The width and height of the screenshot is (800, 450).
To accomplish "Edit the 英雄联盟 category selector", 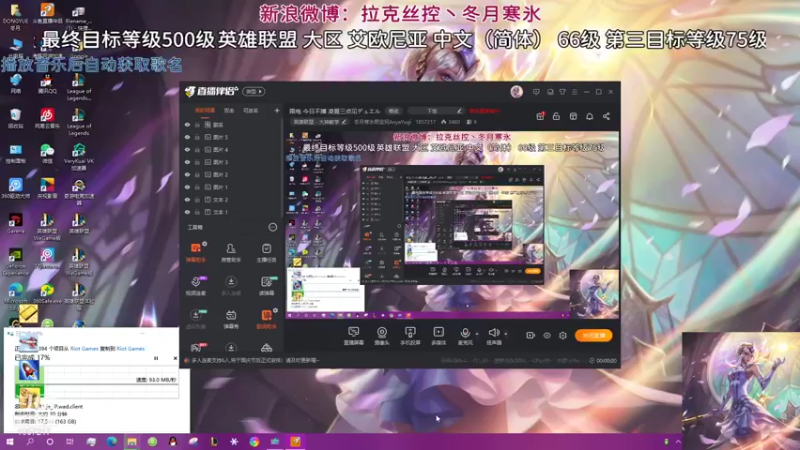I will (319, 122).
